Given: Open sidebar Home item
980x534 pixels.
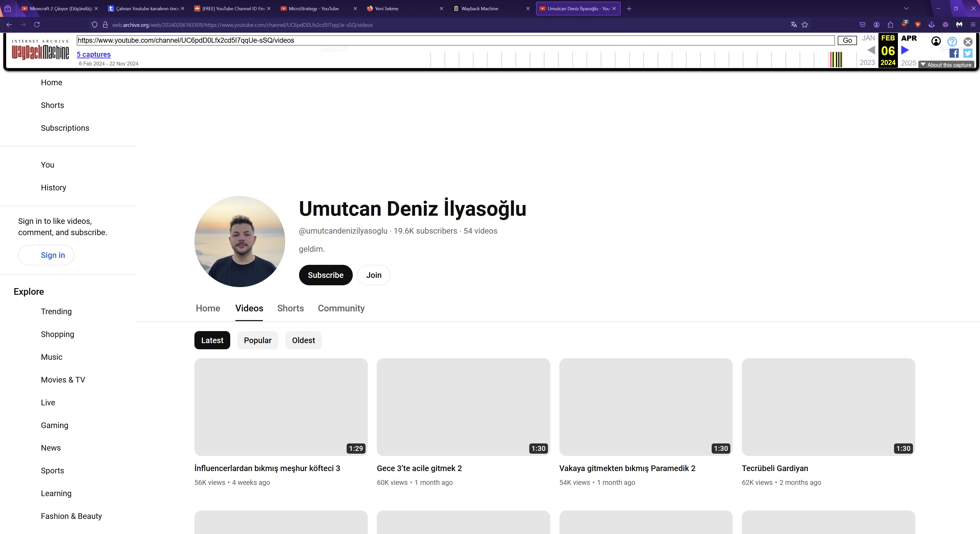Looking at the screenshot, I should [x=51, y=83].
